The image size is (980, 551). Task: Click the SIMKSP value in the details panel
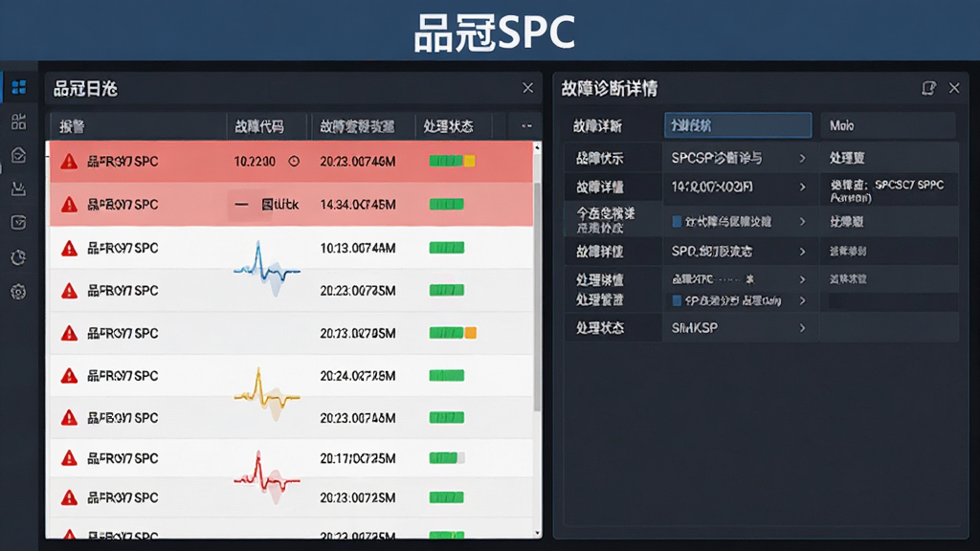coord(695,328)
